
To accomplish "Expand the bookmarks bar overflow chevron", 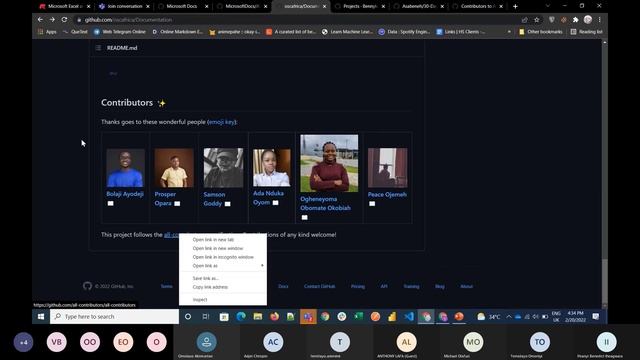I will 509,31.
